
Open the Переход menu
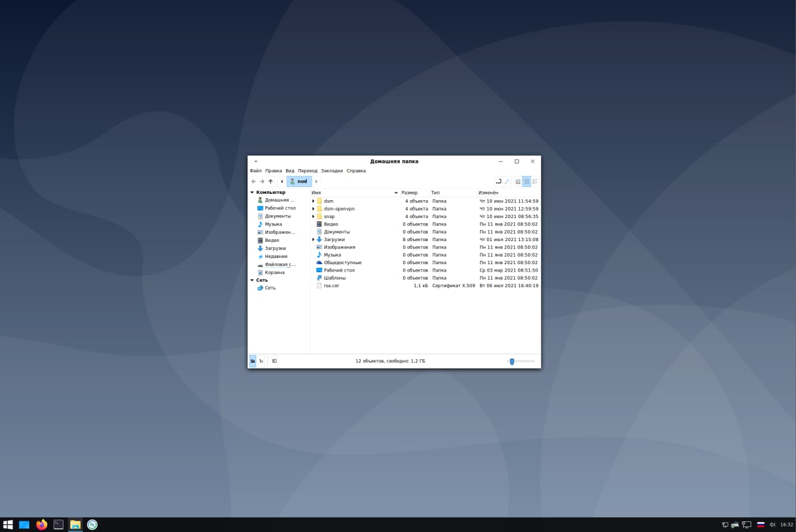[x=307, y=170]
